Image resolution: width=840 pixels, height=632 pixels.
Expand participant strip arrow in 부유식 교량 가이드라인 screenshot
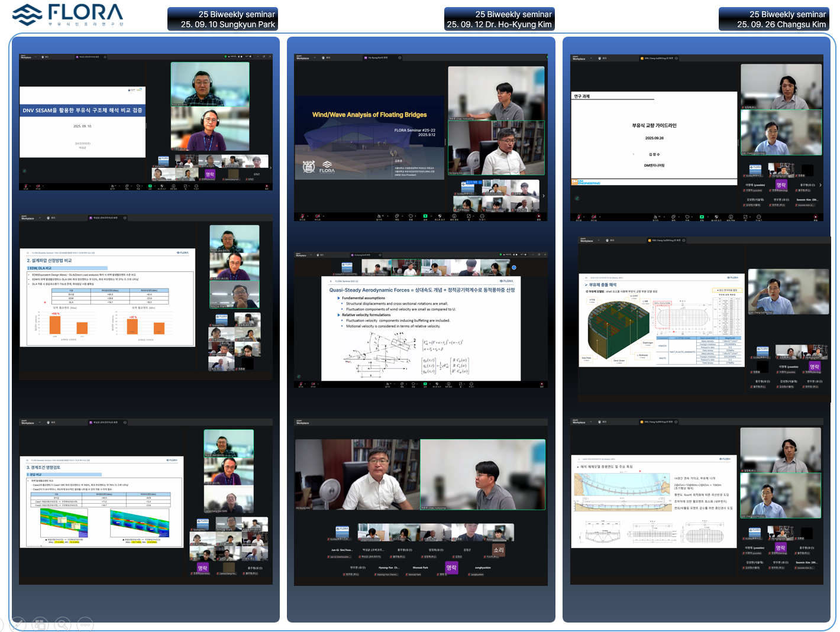pos(820,185)
